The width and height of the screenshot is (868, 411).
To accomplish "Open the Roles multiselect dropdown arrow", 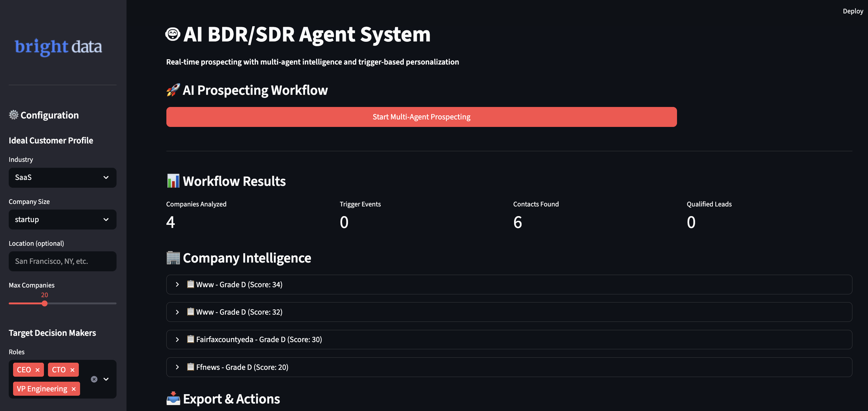I will [107, 379].
